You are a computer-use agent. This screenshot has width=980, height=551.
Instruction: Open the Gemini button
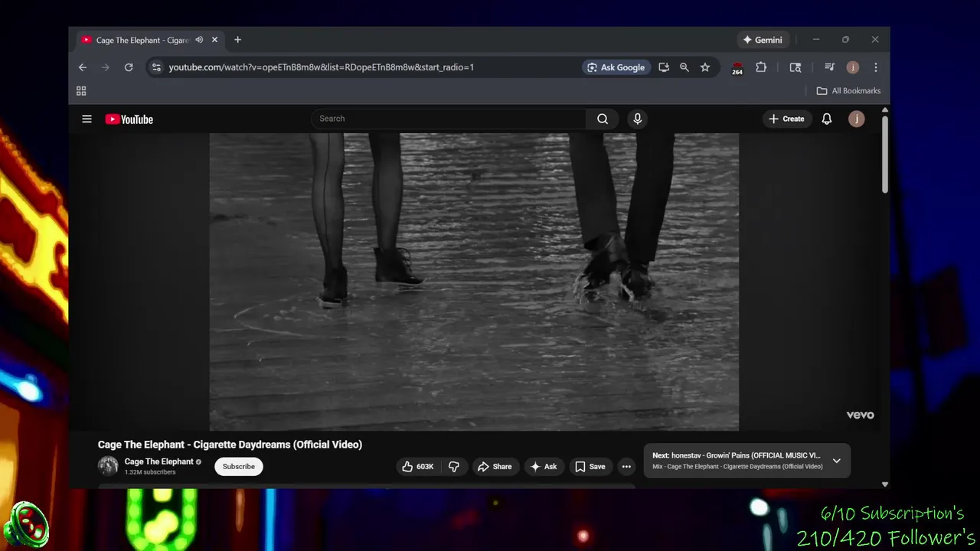pyautogui.click(x=763, y=40)
